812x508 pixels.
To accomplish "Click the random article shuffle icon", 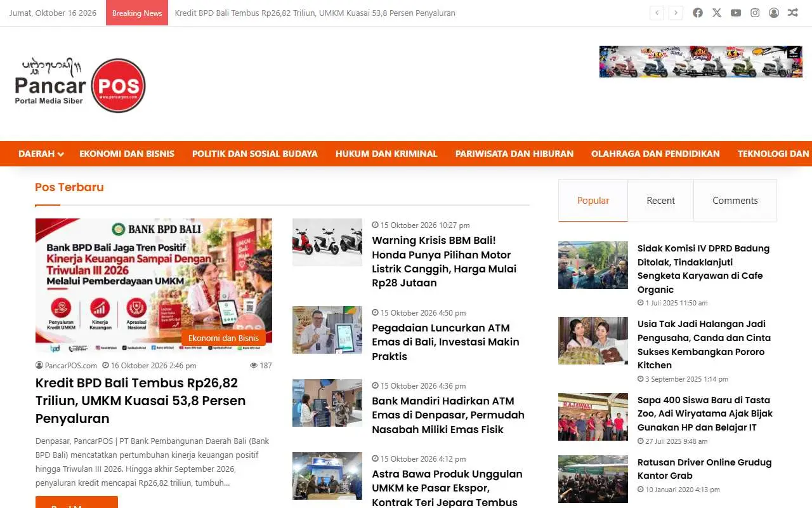I will pyautogui.click(x=793, y=13).
